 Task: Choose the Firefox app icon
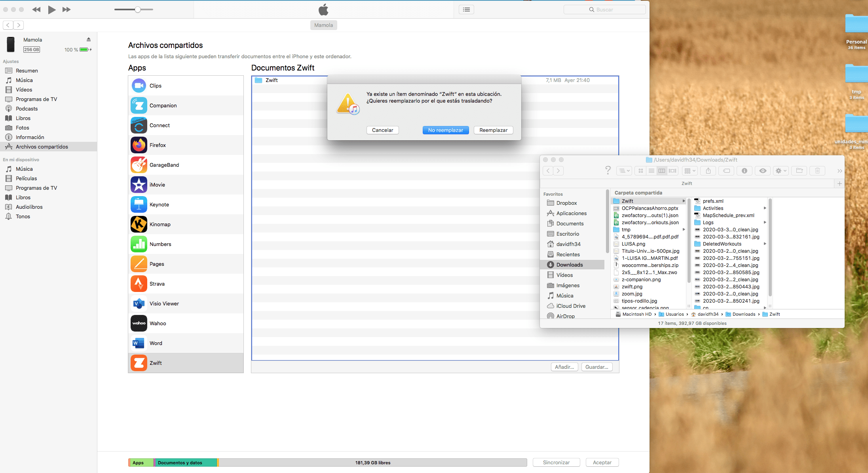point(139,145)
